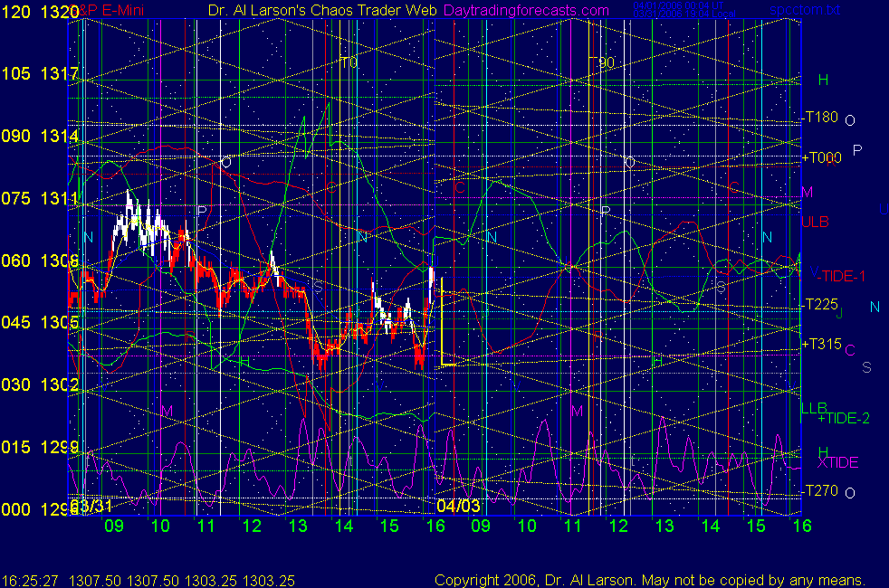The height and width of the screenshot is (588, 889).
Task: Select the "03/31/2006 19:04 Local" timestamp
Action: (x=684, y=14)
